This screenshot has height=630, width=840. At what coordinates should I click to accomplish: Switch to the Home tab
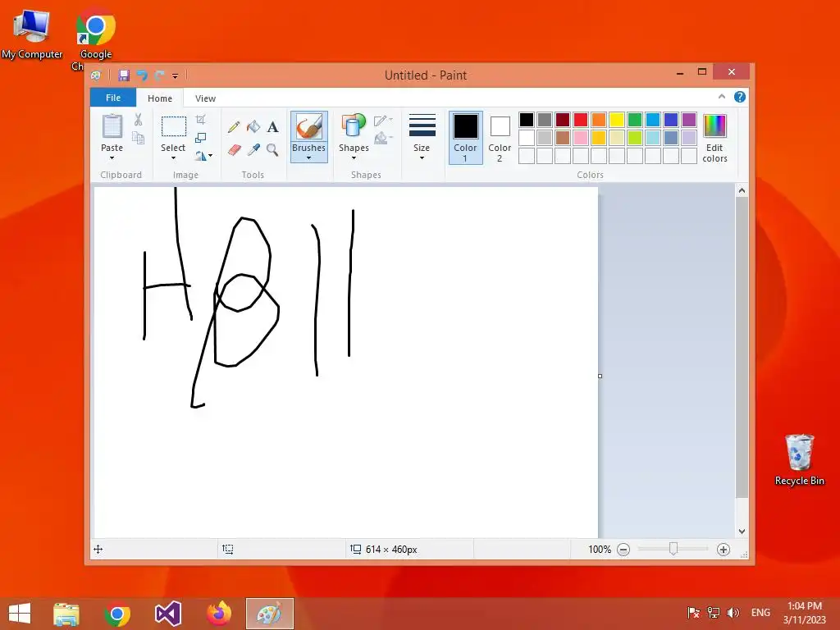click(x=160, y=98)
